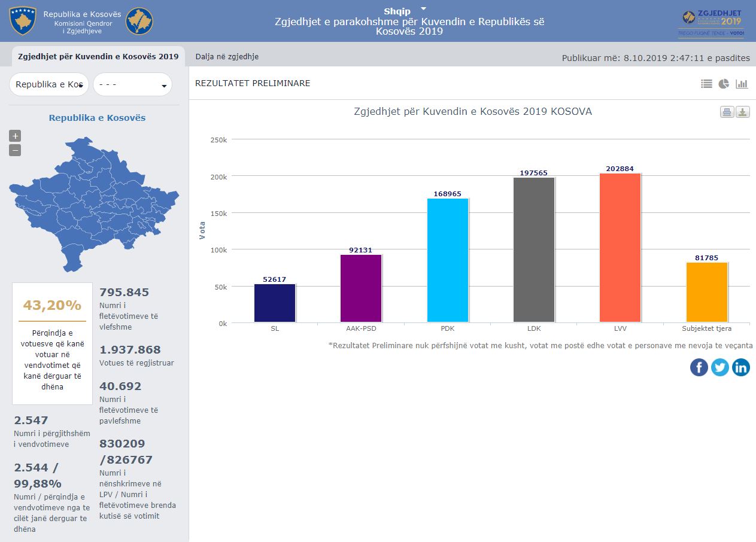Screen dimensions: 756x542
Task: Share results on Twitter
Action: tap(719, 367)
